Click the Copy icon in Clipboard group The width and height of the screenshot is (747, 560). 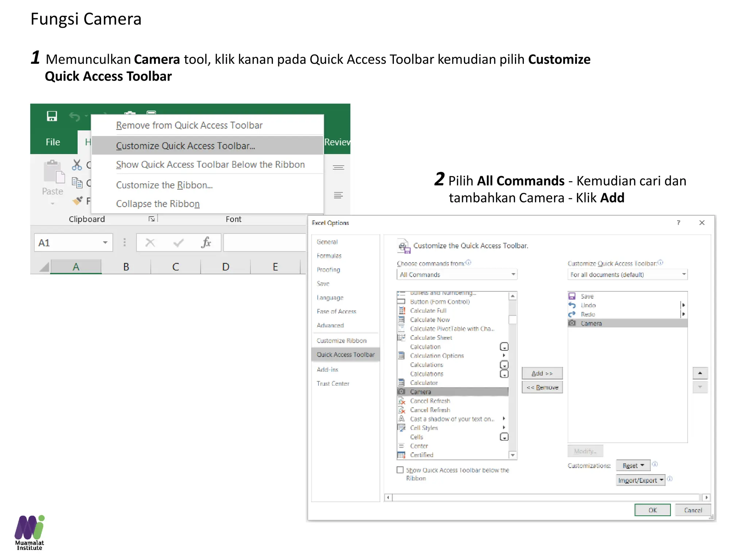click(x=77, y=182)
